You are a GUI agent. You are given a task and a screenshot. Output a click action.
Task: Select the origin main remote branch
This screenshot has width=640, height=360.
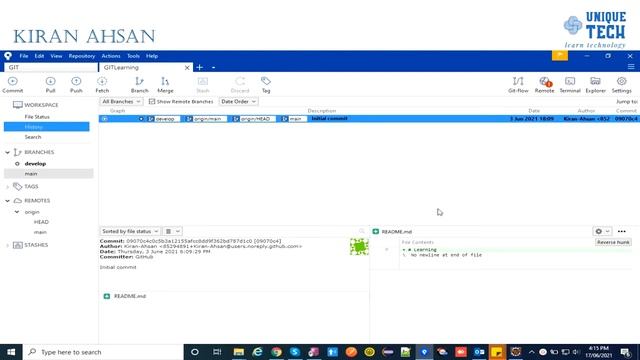click(40, 232)
